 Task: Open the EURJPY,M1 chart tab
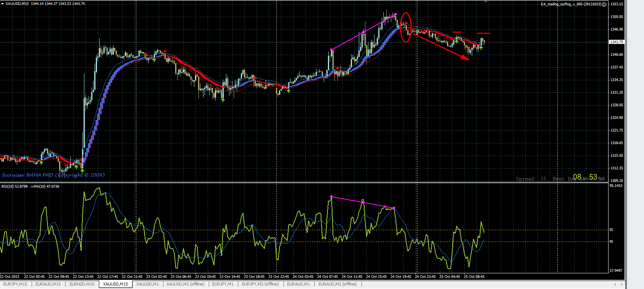click(223, 284)
